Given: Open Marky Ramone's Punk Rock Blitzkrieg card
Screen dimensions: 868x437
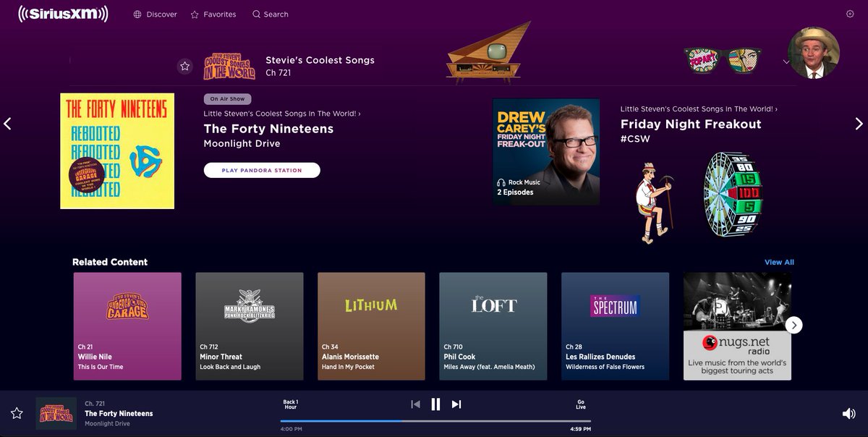Looking at the screenshot, I should tap(250, 326).
